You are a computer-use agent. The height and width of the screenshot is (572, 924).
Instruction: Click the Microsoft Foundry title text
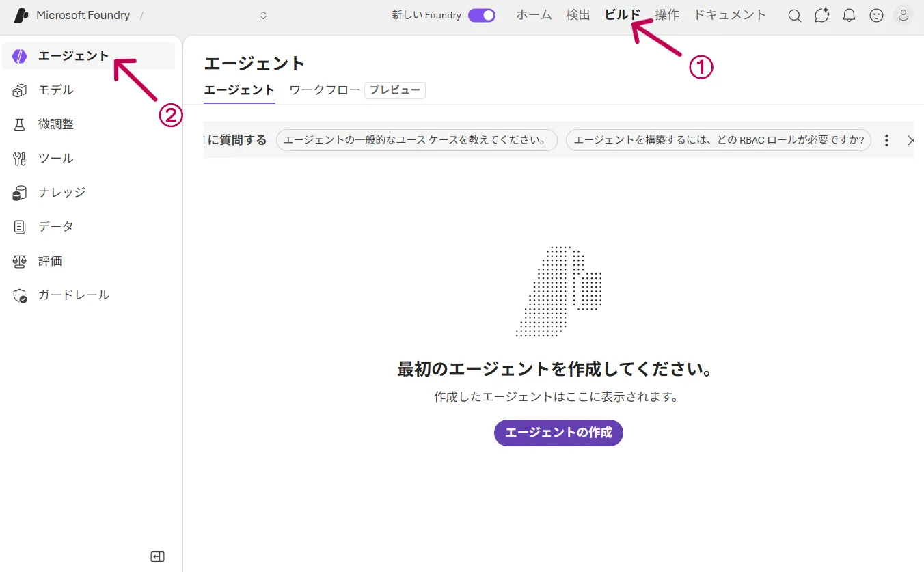pyautogui.click(x=83, y=15)
